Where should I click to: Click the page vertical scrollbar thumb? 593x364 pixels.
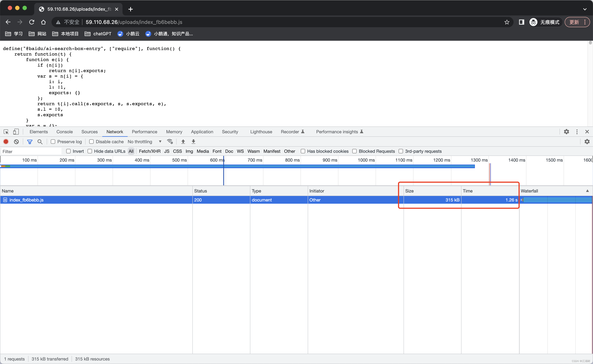point(590,43)
